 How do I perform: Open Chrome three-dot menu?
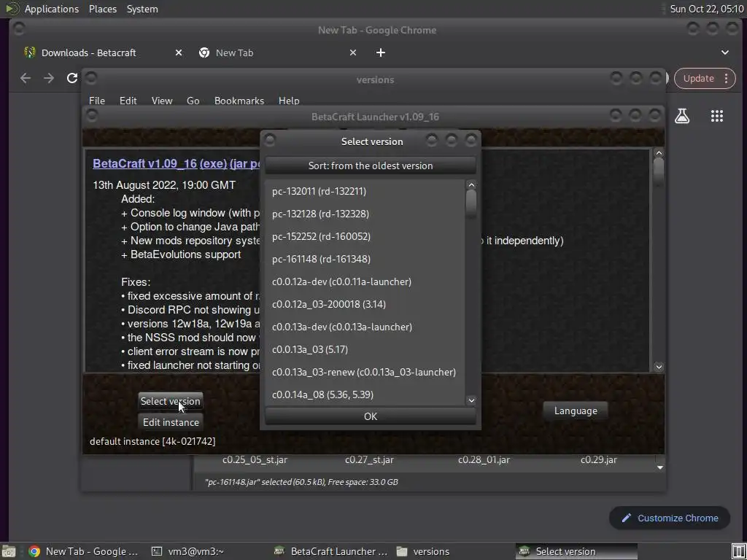[x=727, y=79]
